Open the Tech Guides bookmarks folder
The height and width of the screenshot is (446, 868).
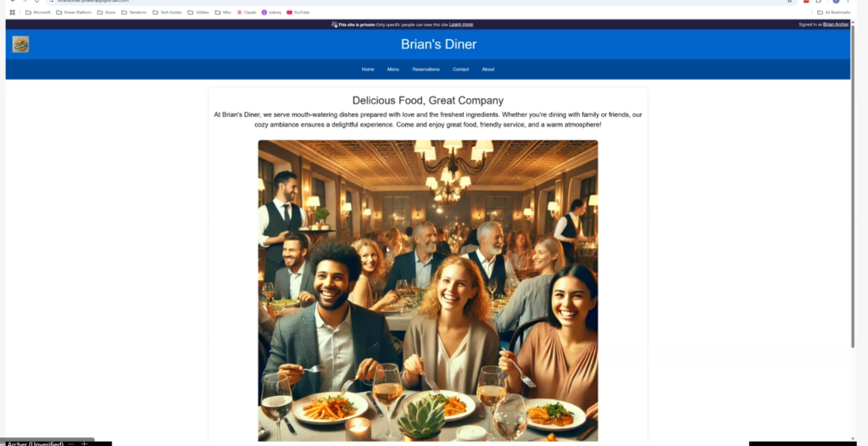(x=167, y=12)
